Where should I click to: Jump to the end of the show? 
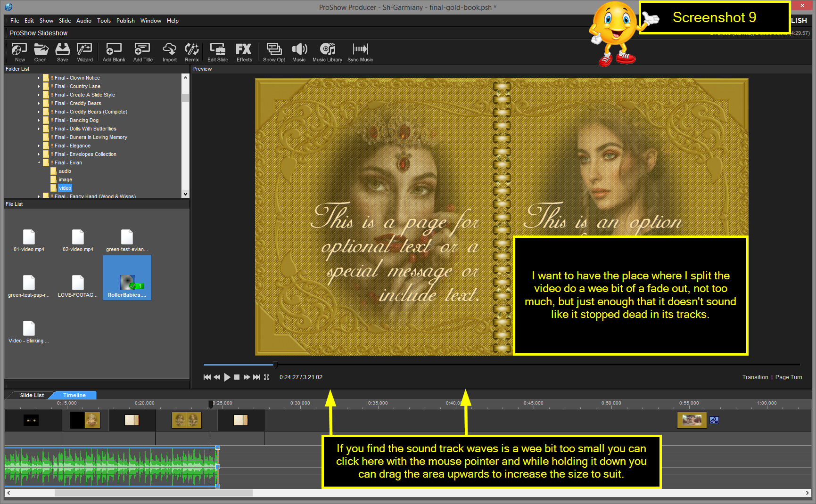point(256,377)
